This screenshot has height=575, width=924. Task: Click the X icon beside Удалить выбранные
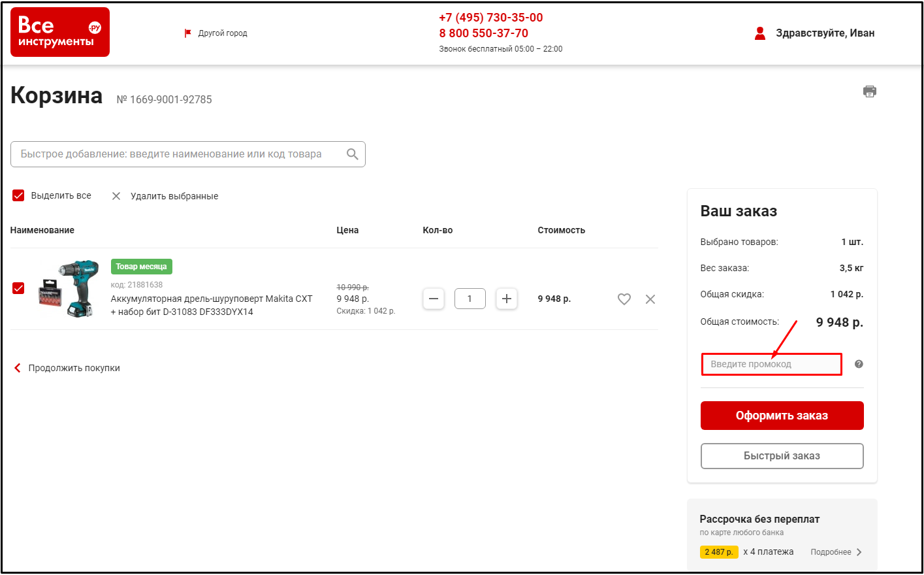(x=116, y=196)
